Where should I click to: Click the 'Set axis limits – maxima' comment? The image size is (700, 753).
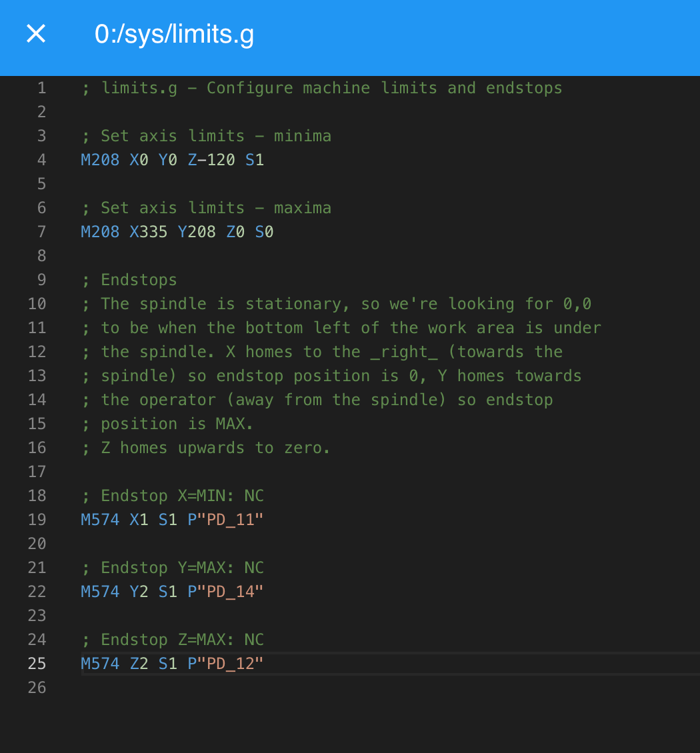206,208
